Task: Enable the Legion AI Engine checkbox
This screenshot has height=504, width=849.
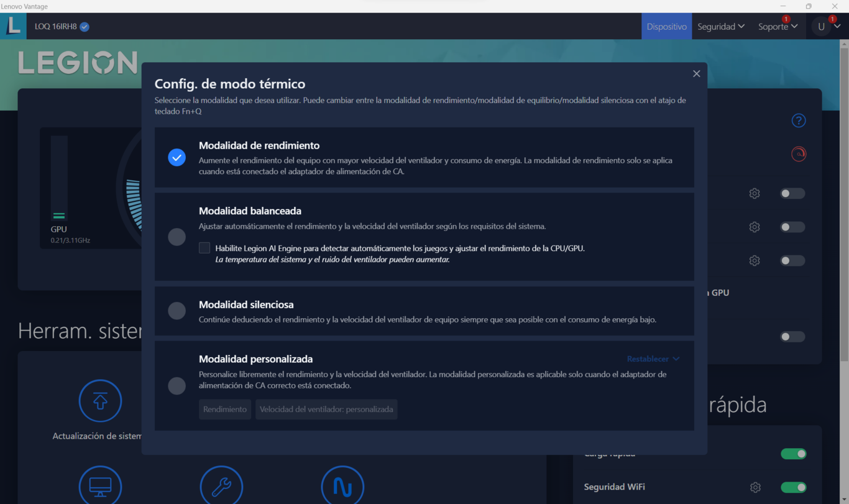Action: (204, 248)
